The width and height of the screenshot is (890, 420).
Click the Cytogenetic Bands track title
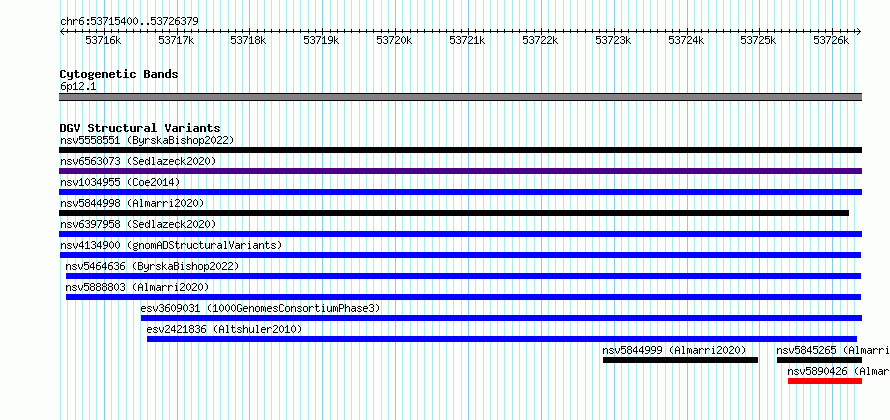click(x=119, y=74)
